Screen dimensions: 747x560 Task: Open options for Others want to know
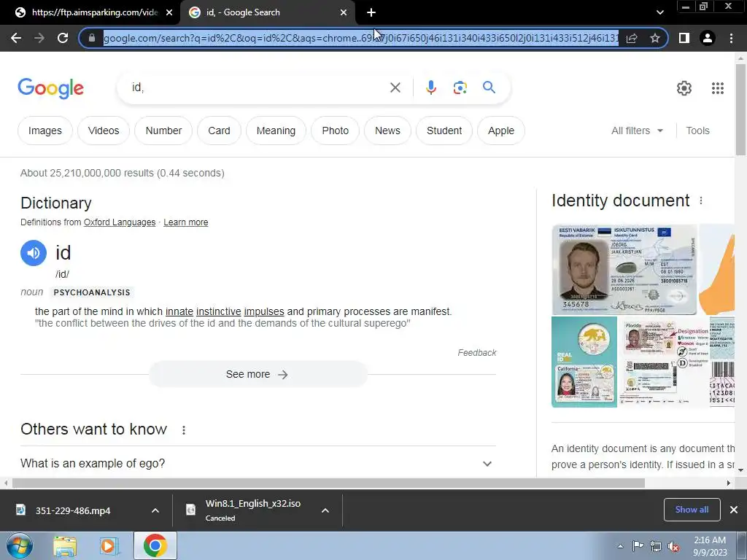[184, 430]
